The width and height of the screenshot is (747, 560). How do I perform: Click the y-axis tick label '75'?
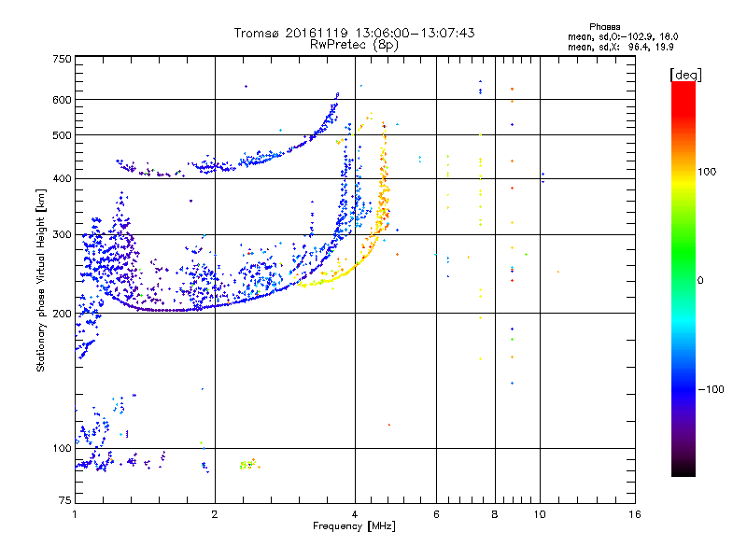[x=65, y=500]
